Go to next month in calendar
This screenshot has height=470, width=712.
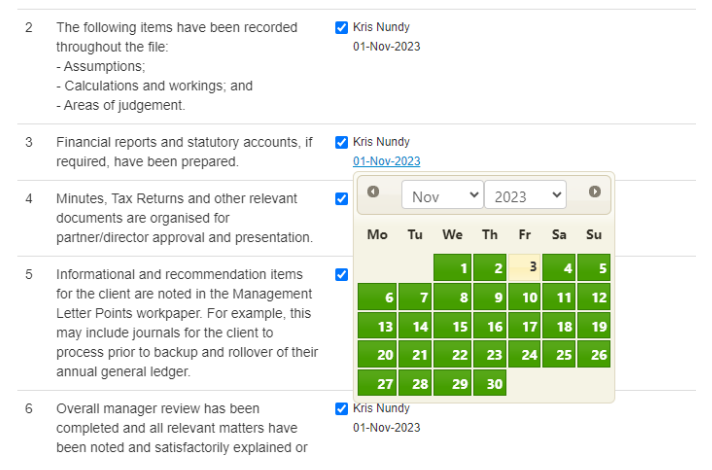594,192
